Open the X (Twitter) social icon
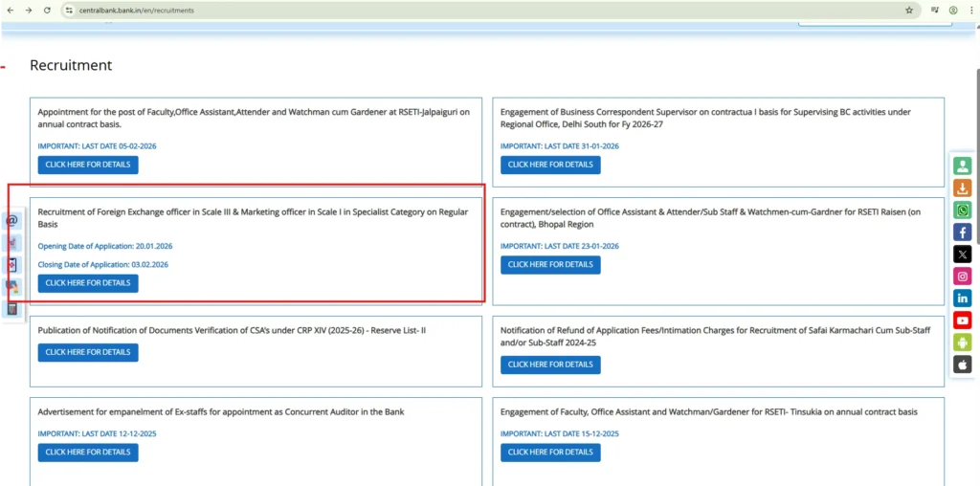The height and width of the screenshot is (486, 980). click(x=962, y=254)
